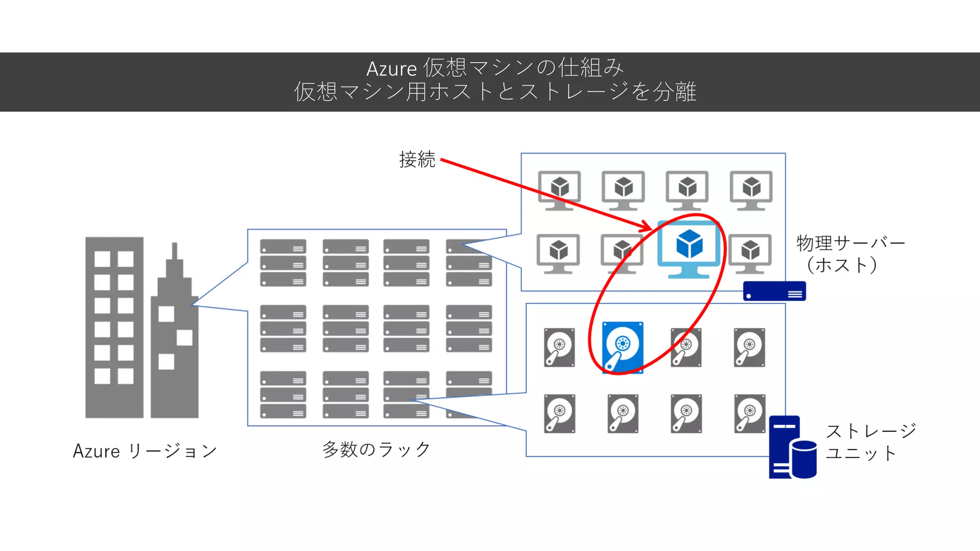Click the last gray disk in upper row

[x=749, y=348]
